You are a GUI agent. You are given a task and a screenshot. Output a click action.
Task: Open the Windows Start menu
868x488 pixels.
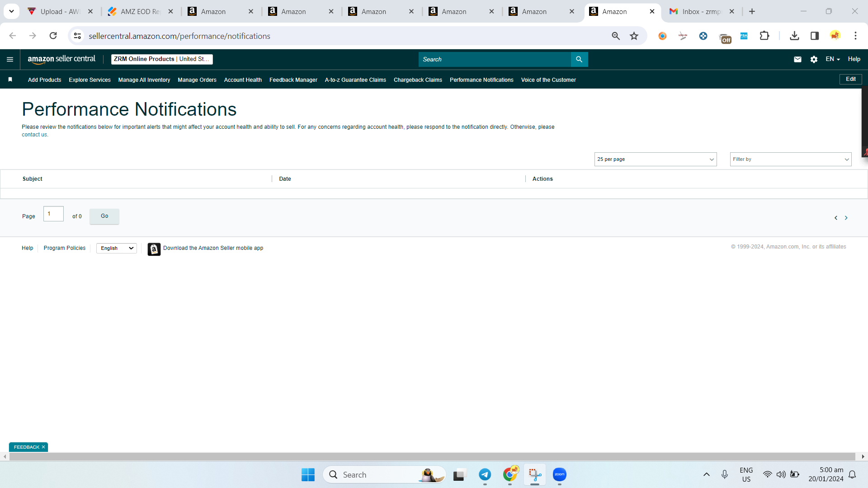308,475
